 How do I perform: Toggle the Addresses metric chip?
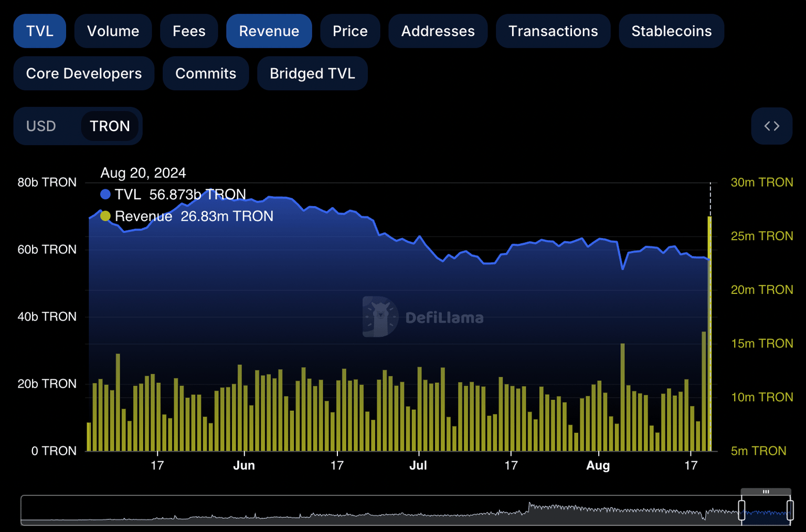(x=438, y=31)
